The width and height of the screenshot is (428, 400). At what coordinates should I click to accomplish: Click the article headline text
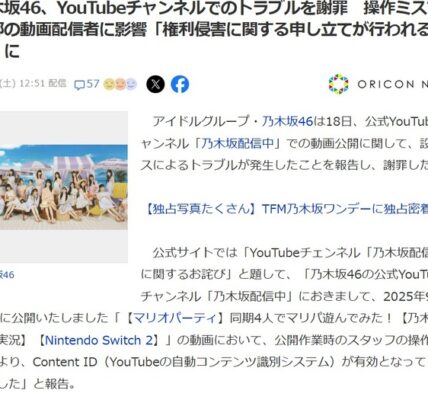(x=214, y=30)
